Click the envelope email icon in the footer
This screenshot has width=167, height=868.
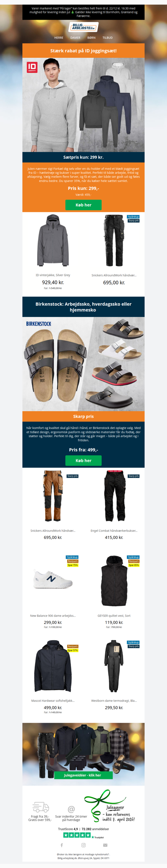(x=105, y=845)
